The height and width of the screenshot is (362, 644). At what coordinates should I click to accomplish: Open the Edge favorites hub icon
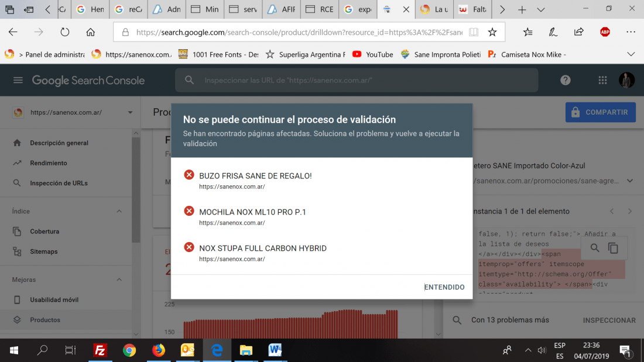pos(527,32)
